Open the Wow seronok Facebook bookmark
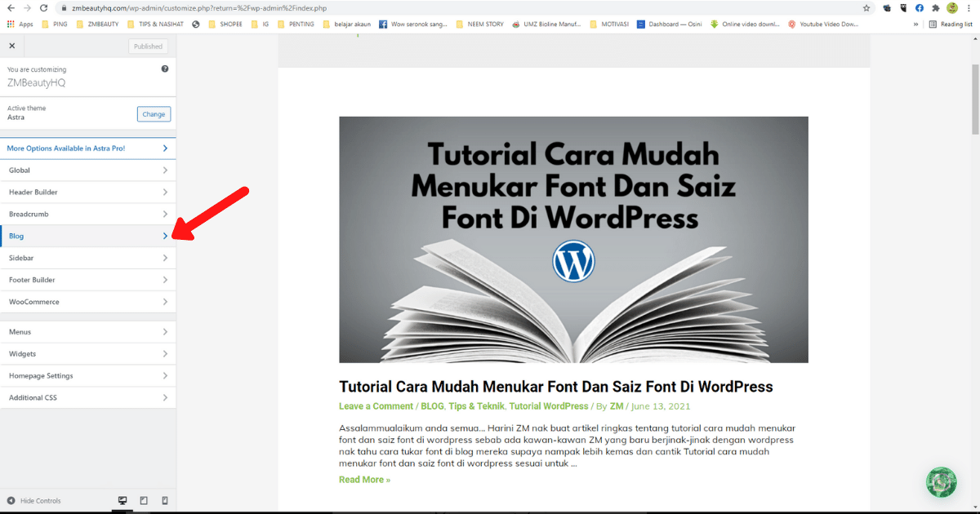This screenshot has height=514, width=980. click(x=413, y=24)
